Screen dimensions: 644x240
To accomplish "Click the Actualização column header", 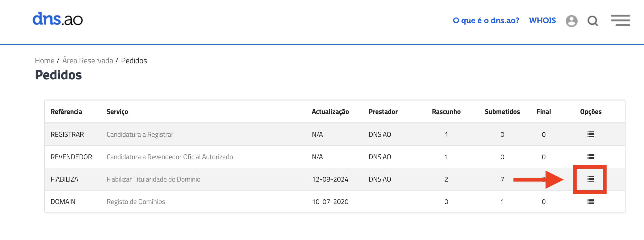I will 330,112.
